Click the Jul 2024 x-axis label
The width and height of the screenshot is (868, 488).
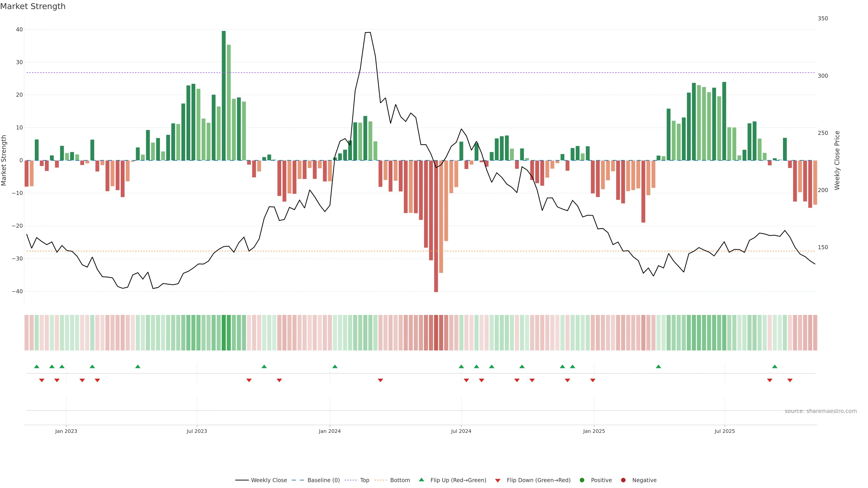coord(461,431)
